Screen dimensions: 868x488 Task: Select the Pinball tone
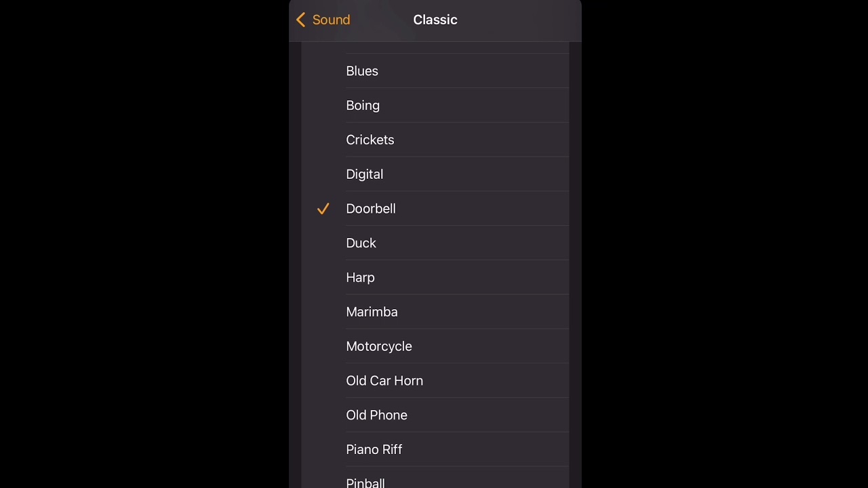(x=366, y=482)
